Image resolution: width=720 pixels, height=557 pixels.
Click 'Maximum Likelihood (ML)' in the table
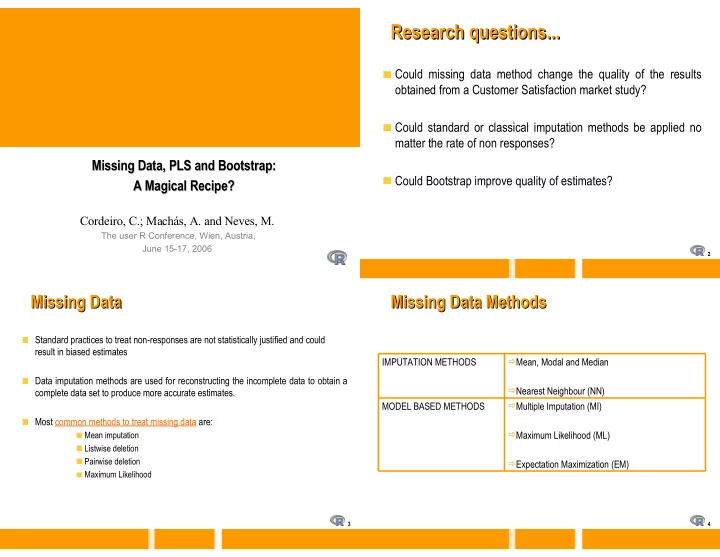click(x=562, y=435)
